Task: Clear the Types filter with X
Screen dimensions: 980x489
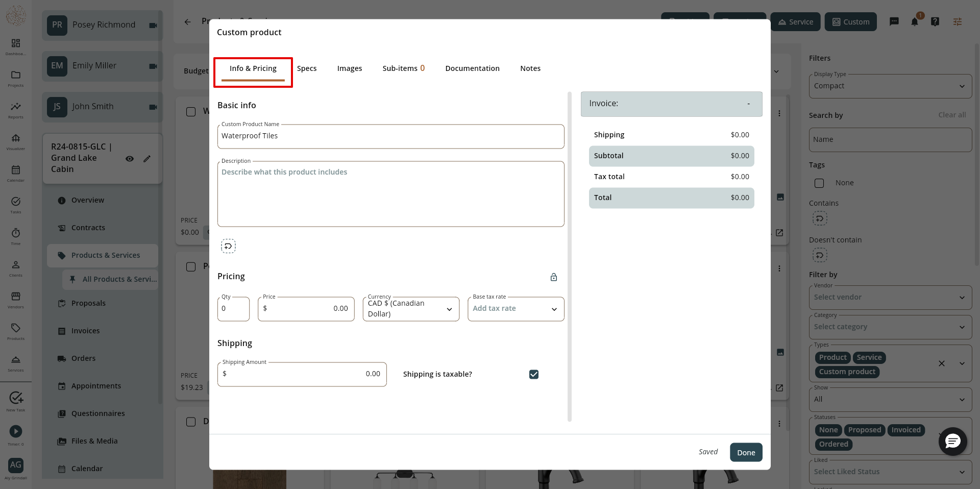Action: [x=942, y=363]
